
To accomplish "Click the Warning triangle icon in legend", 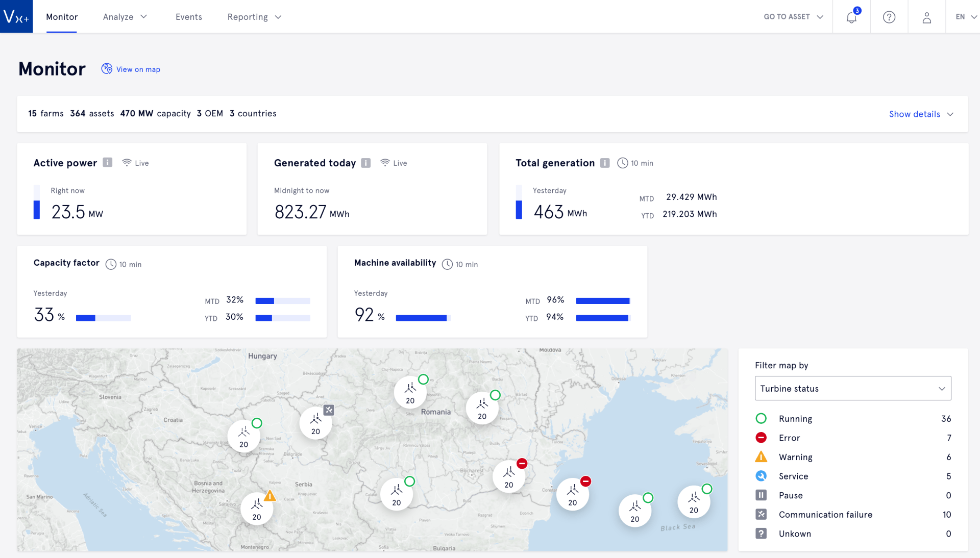I will pyautogui.click(x=761, y=457).
